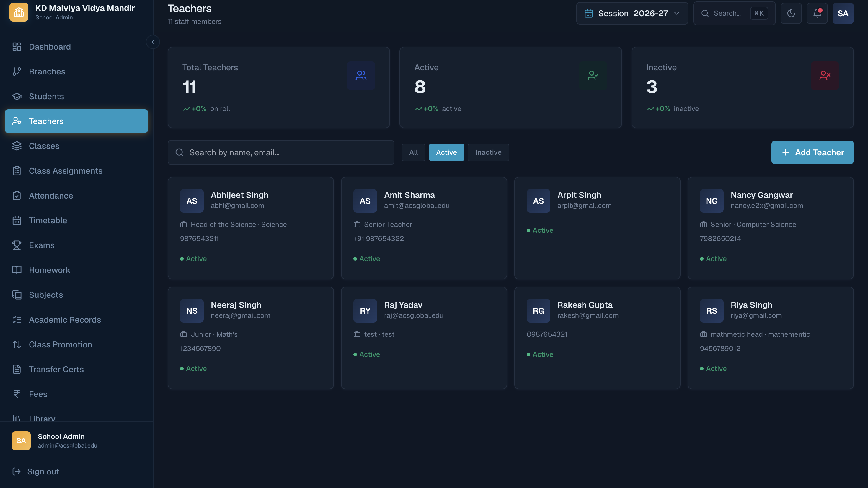Open Raj Yadav teacher card
The image size is (868, 488).
click(424, 338)
